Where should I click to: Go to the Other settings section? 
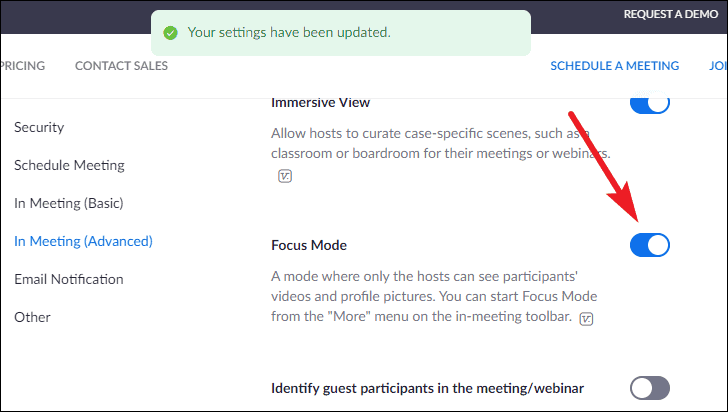[32, 317]
